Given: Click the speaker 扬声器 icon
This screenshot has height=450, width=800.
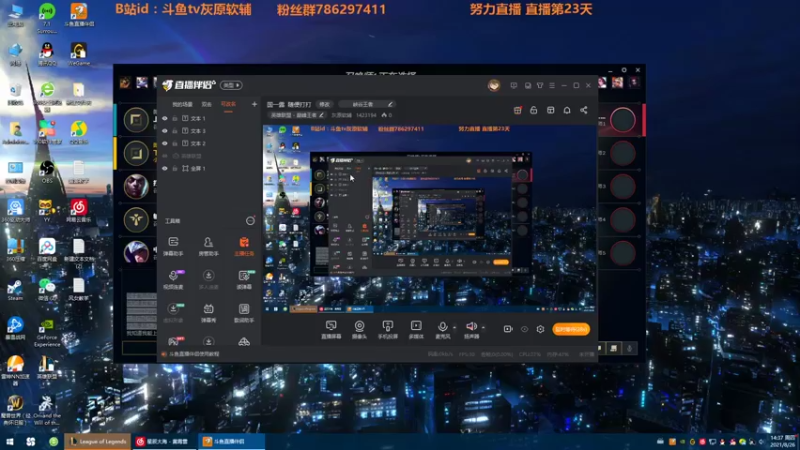Looking at the screenshot, I should 471,327.
